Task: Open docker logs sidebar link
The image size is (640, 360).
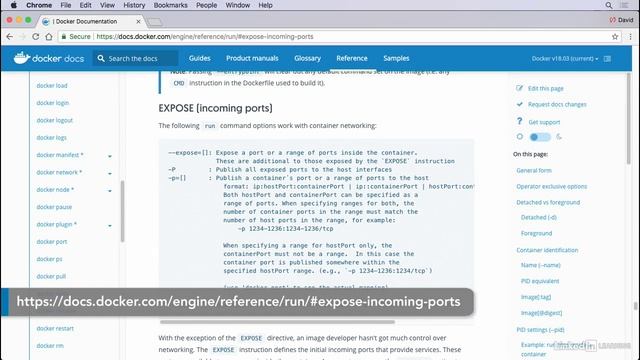Action: click(51, 138)
